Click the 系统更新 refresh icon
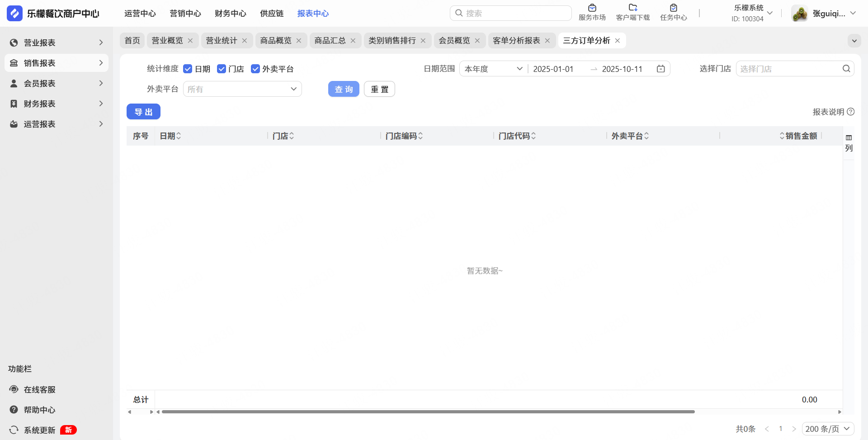 click(x=14, y=430)
